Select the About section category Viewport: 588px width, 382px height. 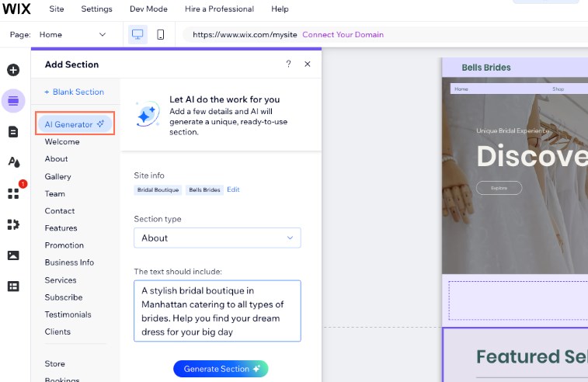(56, 159)
